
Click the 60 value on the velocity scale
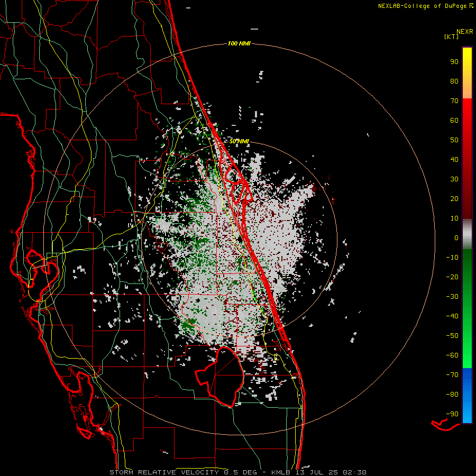[x=454, y=120]
